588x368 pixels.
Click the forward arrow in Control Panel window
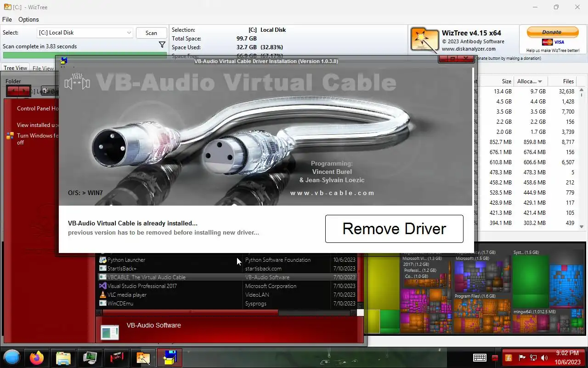[24, 91]
